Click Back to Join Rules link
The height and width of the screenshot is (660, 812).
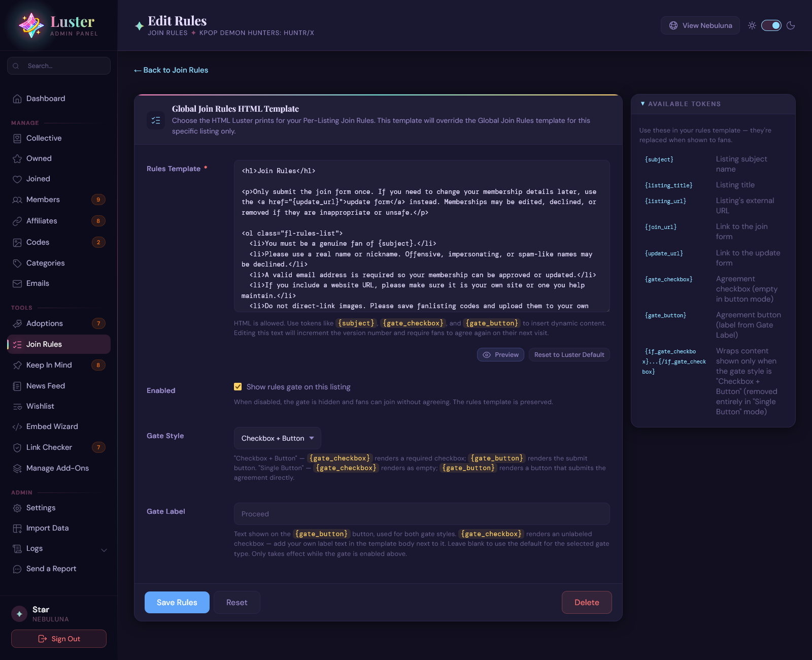pyautogui.click(x=171, y=70)
